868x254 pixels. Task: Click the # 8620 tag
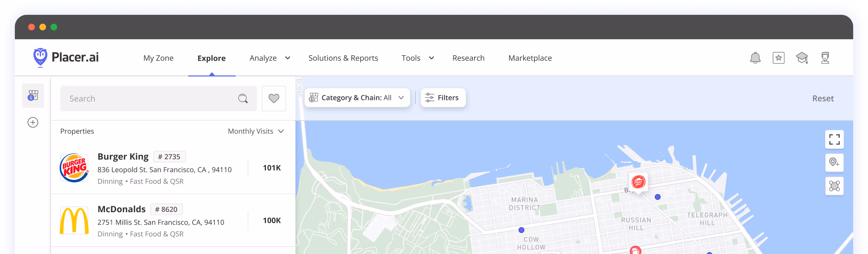(166, 209)
